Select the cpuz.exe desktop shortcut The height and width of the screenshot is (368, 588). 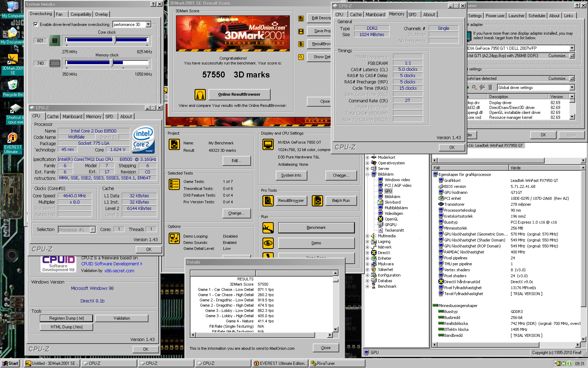[15, 114]
